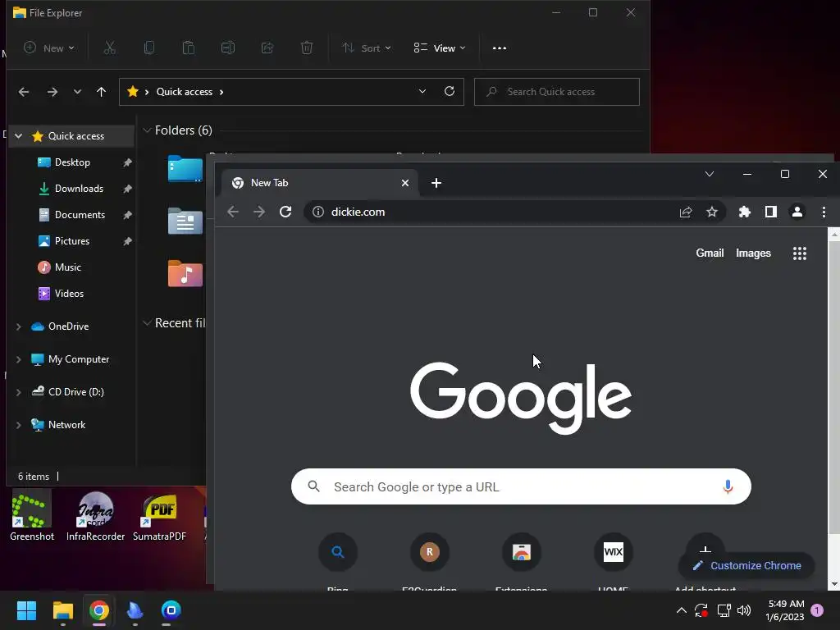Click the share this page icon in Chrome
The width and height of the screenshot is (840, 630).
(x=686, y=212)
